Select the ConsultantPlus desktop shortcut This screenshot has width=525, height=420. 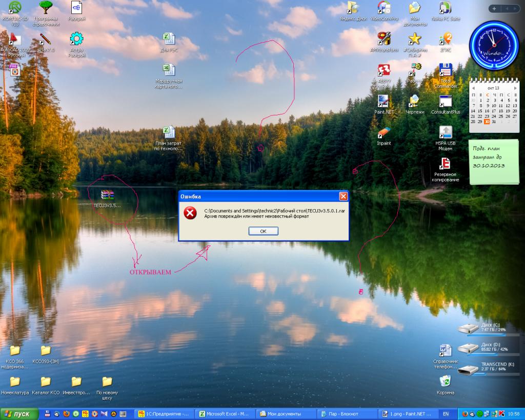click(x=445, y=101)
